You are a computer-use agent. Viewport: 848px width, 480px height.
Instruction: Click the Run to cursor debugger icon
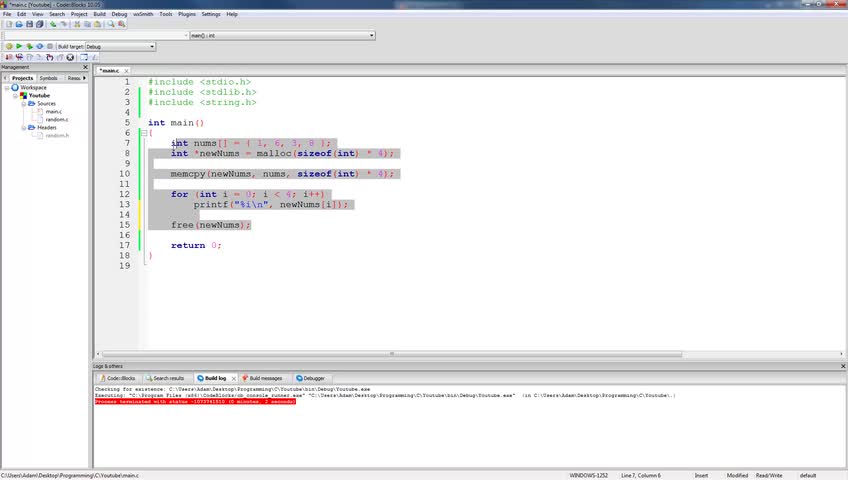pyautogui.click(x=19, y=57)
